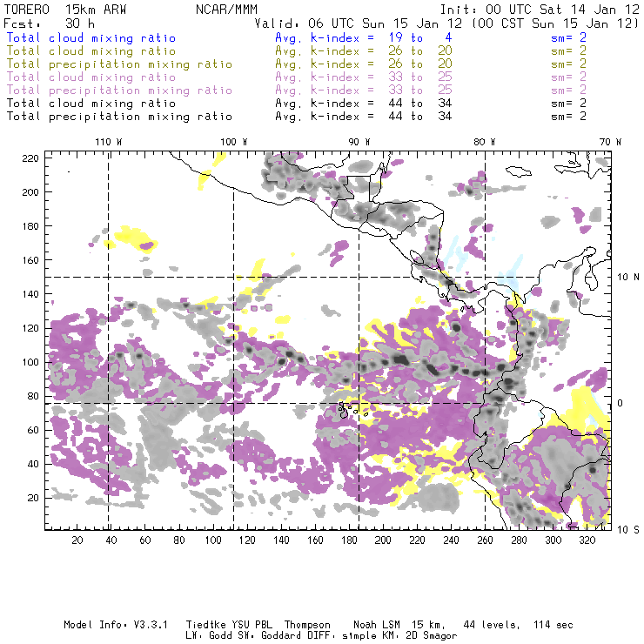Click the '180' tick on the horizontal axis
This screenshot has height=644, width=644.
tap(349, 540)
